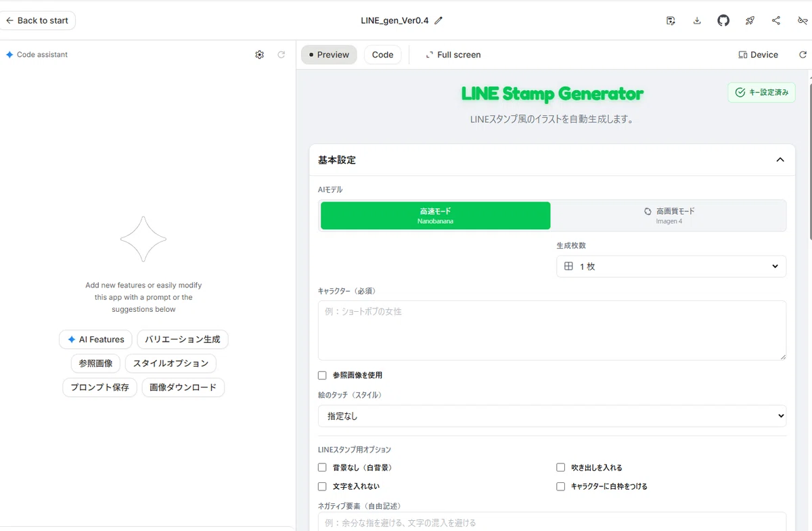Image resolution: width=812 pixels, height=531 pixels.
Task: Collapse the 基本設定 section
Action: click(780, 160)
